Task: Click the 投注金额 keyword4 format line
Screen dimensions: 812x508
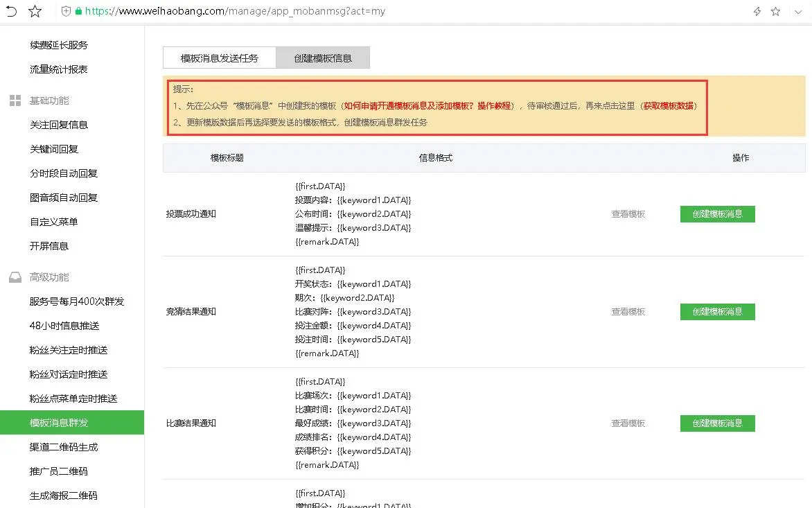Action: pos(353,326)
